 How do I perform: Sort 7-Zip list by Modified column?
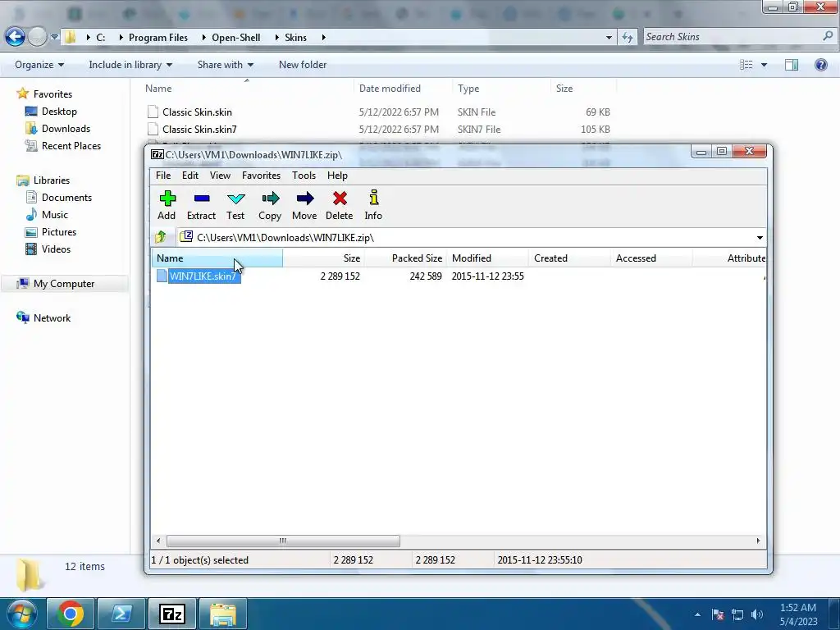click(487, 258)
